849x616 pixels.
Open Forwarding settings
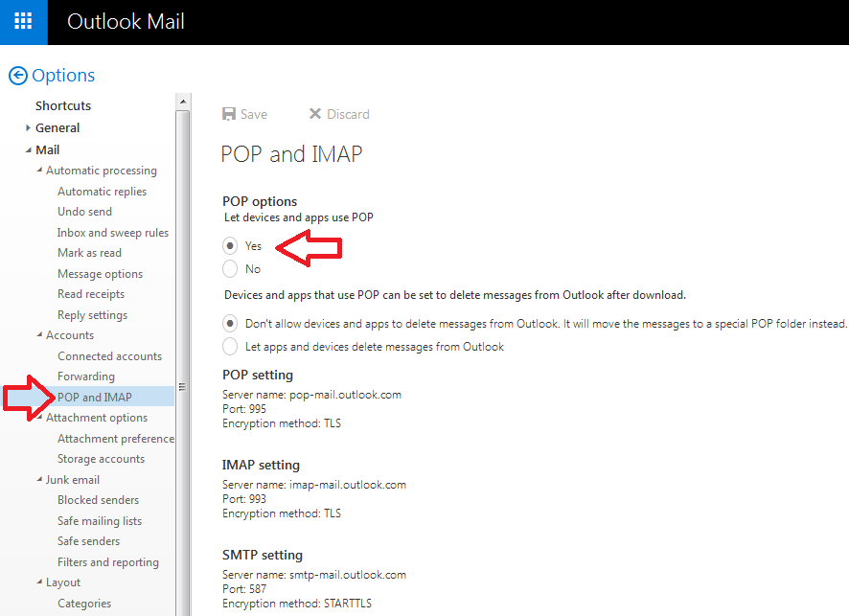pos(86,376)
